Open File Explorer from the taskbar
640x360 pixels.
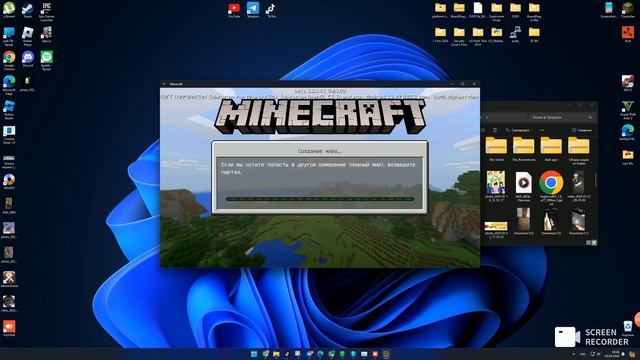(276, 354)
